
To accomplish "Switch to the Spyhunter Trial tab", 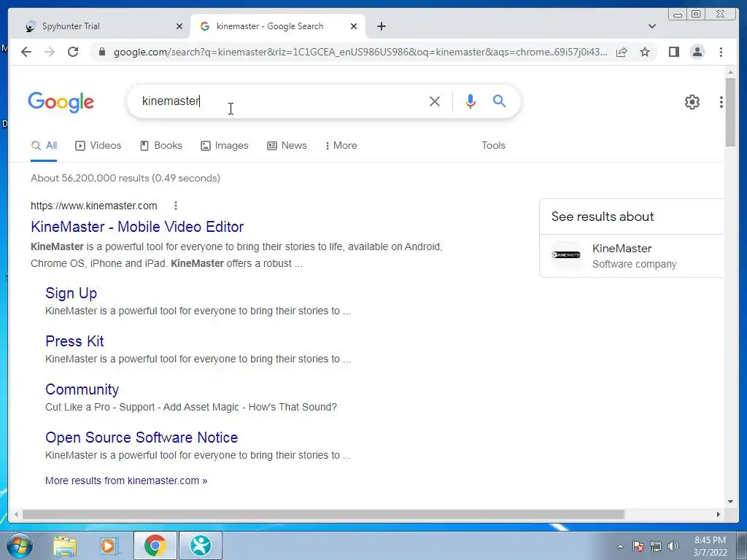I will point(99,26).
